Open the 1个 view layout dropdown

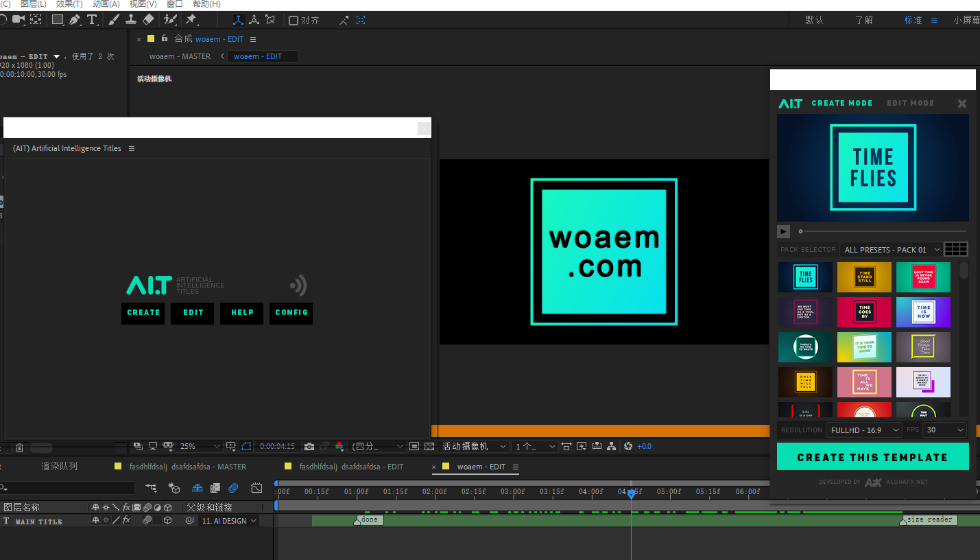coord(536,446)
